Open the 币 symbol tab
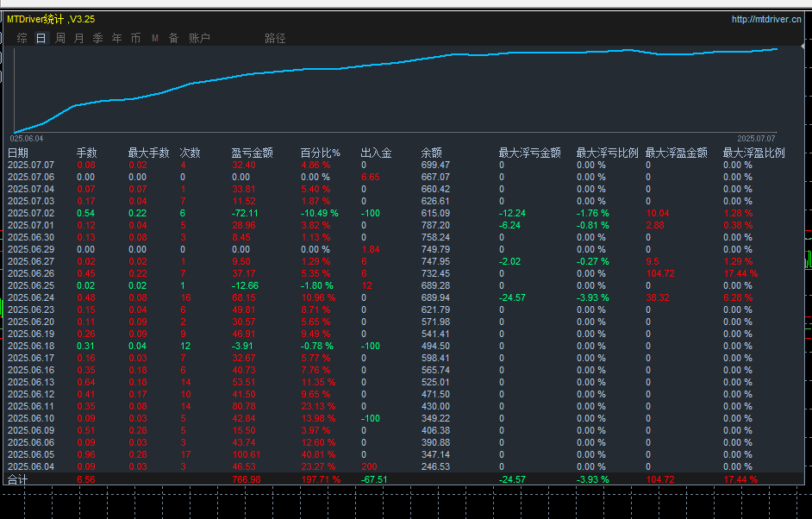The width and height of the screenshot is (812, 519). click(135, 38)
